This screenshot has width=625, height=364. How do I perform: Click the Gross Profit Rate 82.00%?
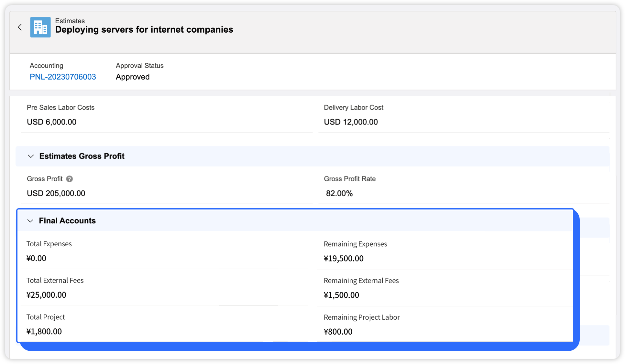coord(339,193)
